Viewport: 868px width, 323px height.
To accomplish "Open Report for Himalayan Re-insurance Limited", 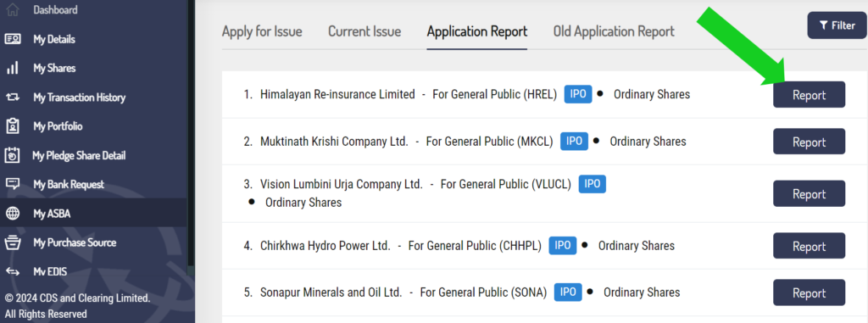I will 809,95.
